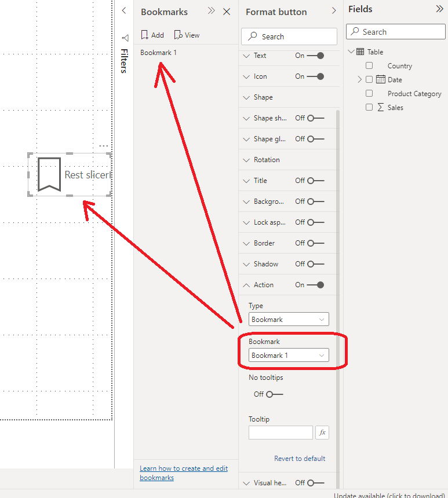Screen dimensions: 448x498
Task: Check the Product Category checkbox
Action: (x=369, y=93)
